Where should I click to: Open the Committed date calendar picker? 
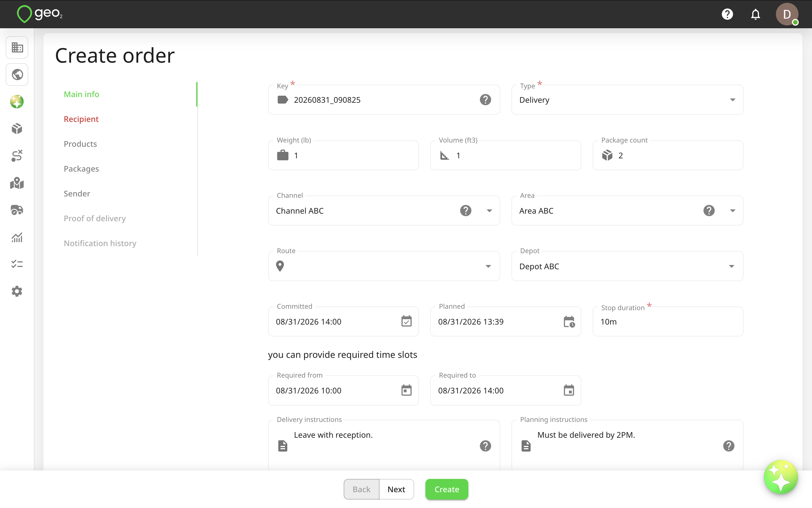pyautogui.click(x=406, y=321)
